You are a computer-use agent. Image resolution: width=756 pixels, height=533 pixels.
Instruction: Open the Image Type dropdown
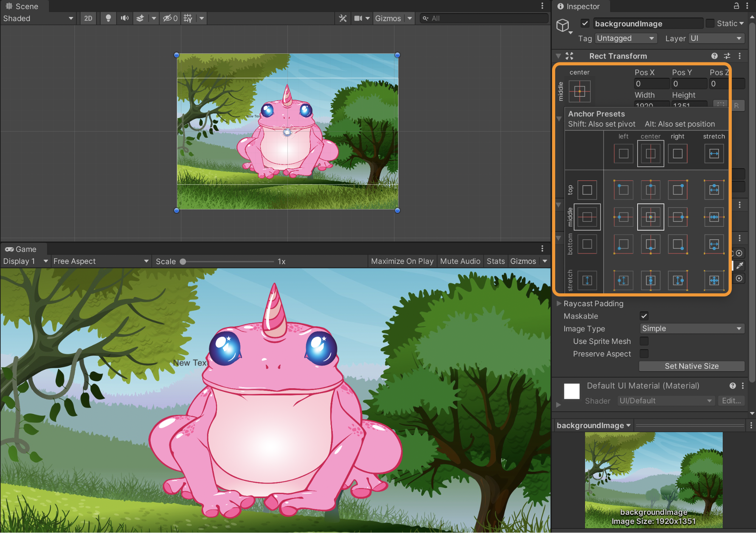pyautogui.click(x=691, y=328)
